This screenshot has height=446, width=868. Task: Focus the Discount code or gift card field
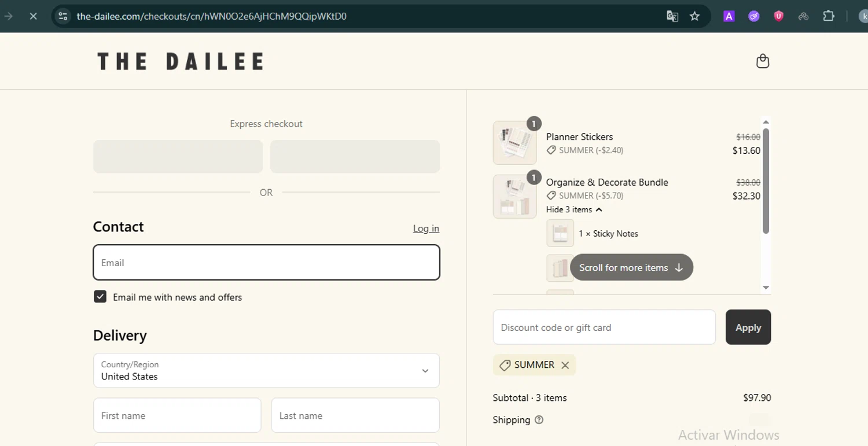point(604,327)
